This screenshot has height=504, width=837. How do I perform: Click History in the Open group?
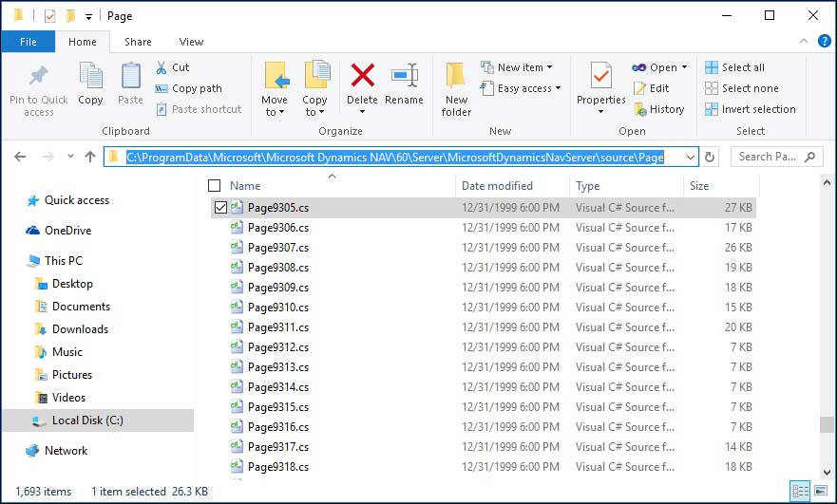[658, 109]
